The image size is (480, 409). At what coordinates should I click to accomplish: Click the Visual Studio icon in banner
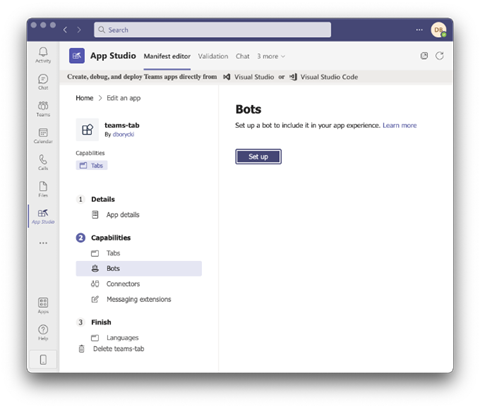(227, 77)
